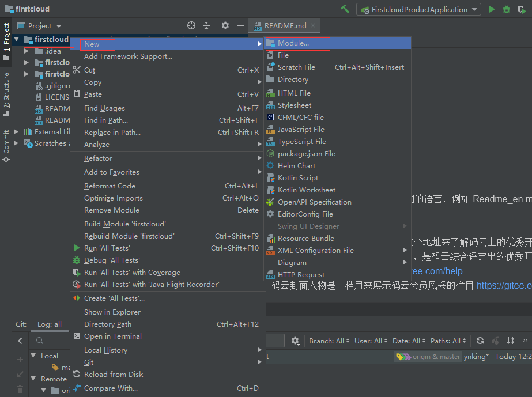Viewport: 532px width, 397px height.
Task: Click the Git panel plus icon
Action: pos(20,360)
